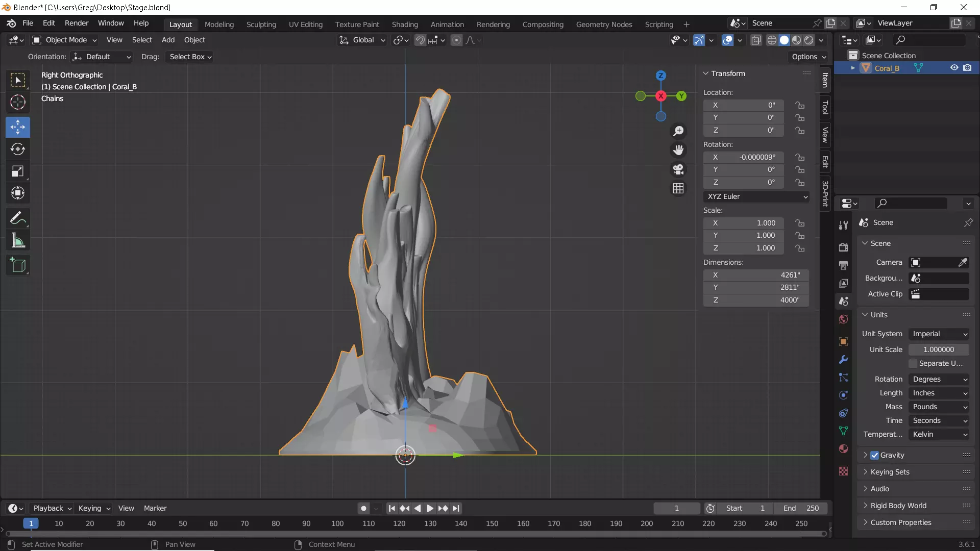The width and height of the screenshot is (980, 551).
Task: Click the Add Cube tool
Action: (x=18, y=265)
